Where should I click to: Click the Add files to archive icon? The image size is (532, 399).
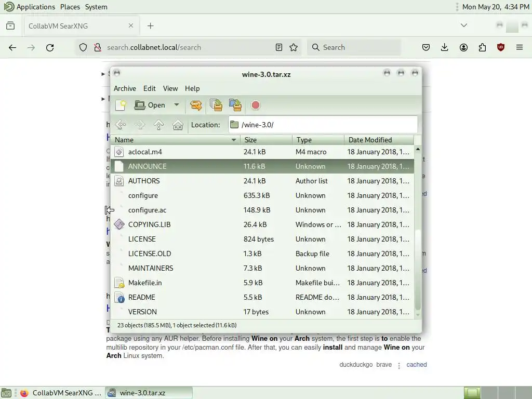[216, 105]
